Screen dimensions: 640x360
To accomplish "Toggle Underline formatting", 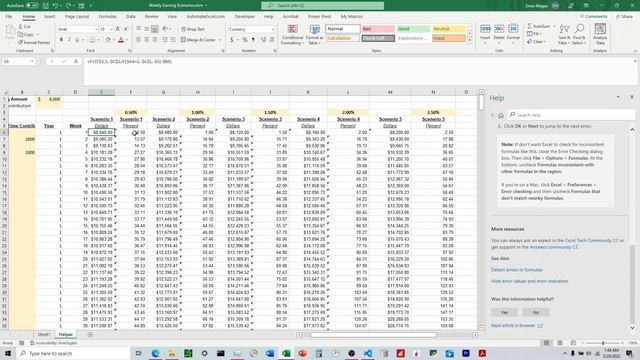I will (77, 40).
